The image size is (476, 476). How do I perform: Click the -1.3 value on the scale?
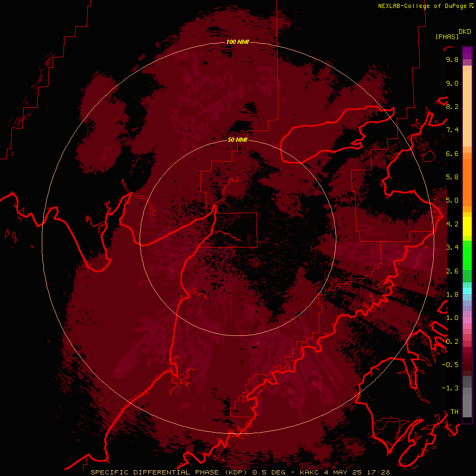450,388
